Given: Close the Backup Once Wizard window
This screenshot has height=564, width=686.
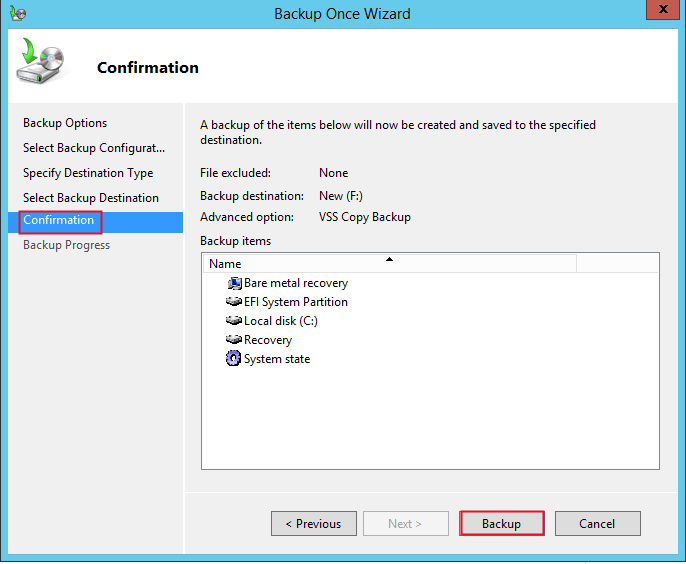Looking at the screenshot, I should coord(663,9).
